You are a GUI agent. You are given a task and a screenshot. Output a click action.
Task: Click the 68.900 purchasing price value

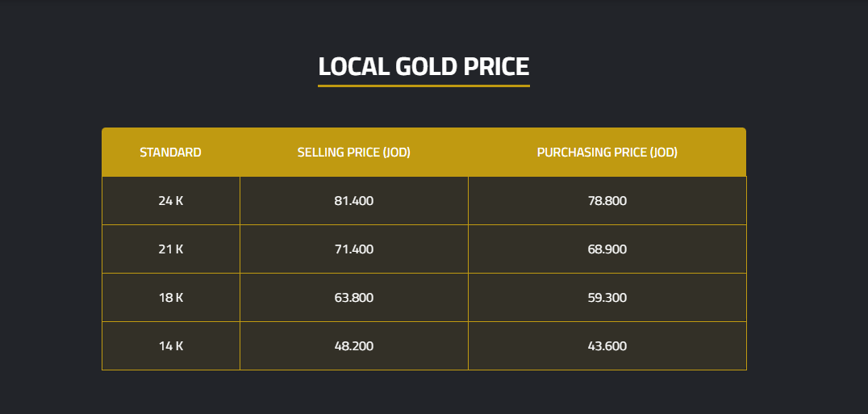607,249
